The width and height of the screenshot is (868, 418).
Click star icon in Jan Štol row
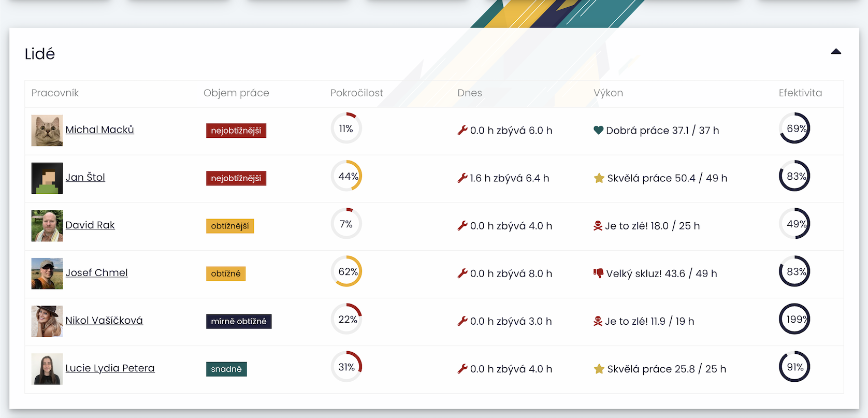(599, 178)
